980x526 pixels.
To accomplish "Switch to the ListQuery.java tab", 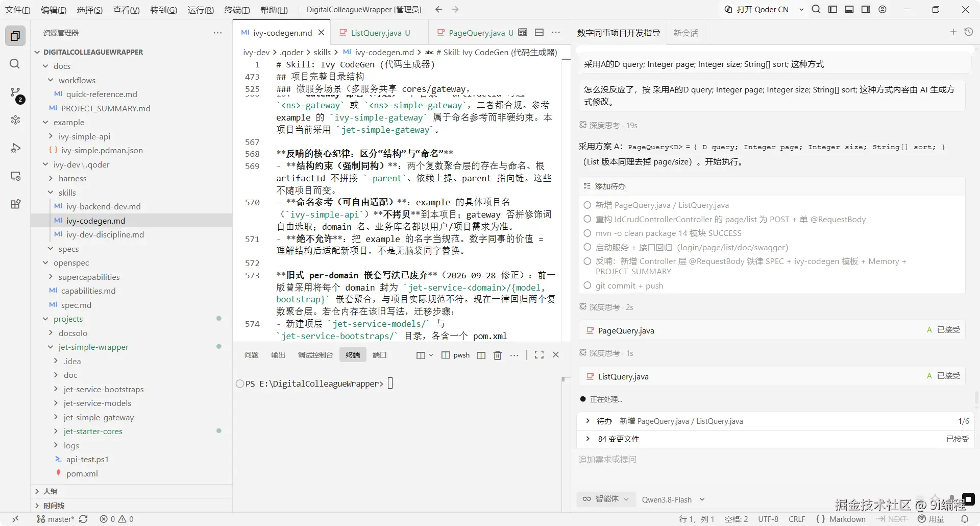I will pyautogui.click(x=379, y=33).
